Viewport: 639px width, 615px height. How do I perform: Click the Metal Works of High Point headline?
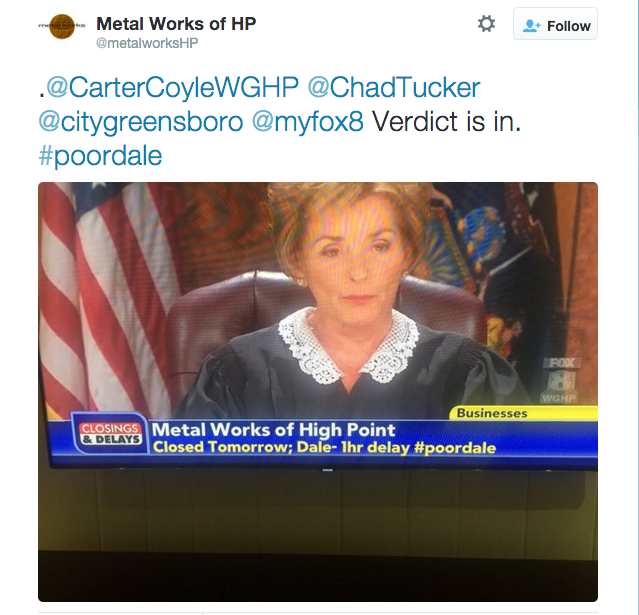coord(273,430)
